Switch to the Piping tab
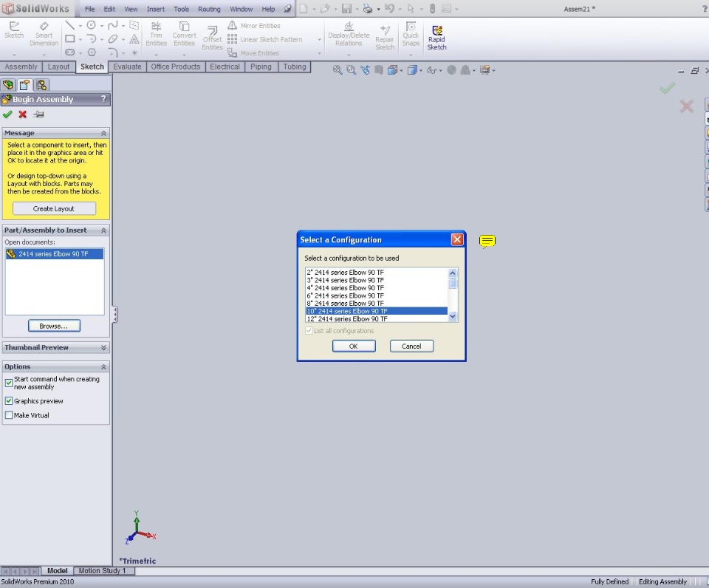The width and height of the screenshot is (709, 588). click(261, 67)
